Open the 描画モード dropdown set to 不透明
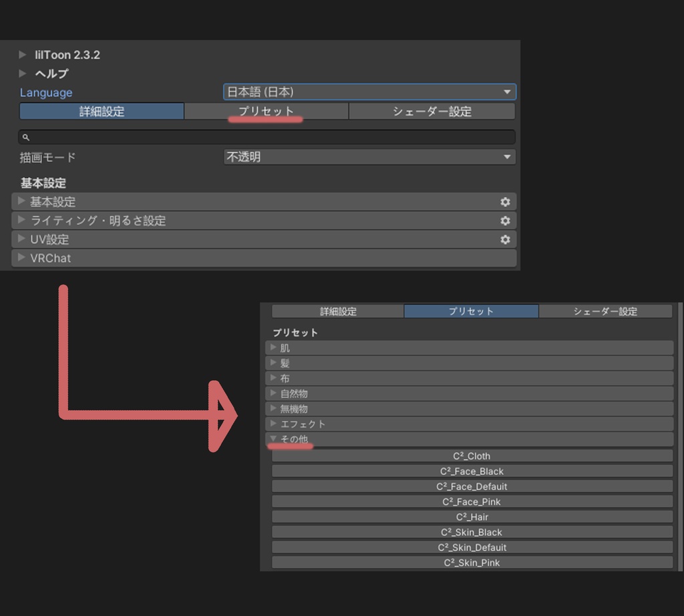 [x=369, y=157]
